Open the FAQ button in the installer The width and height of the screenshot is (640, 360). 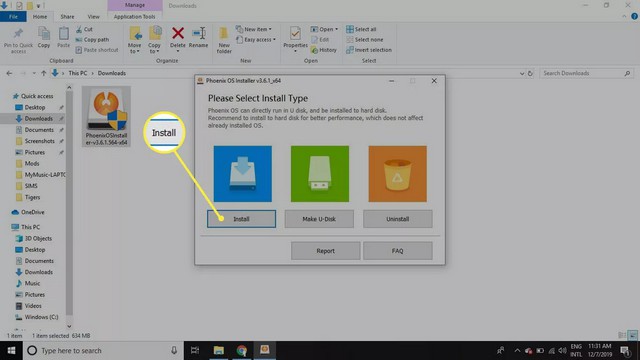coord(398,251)
